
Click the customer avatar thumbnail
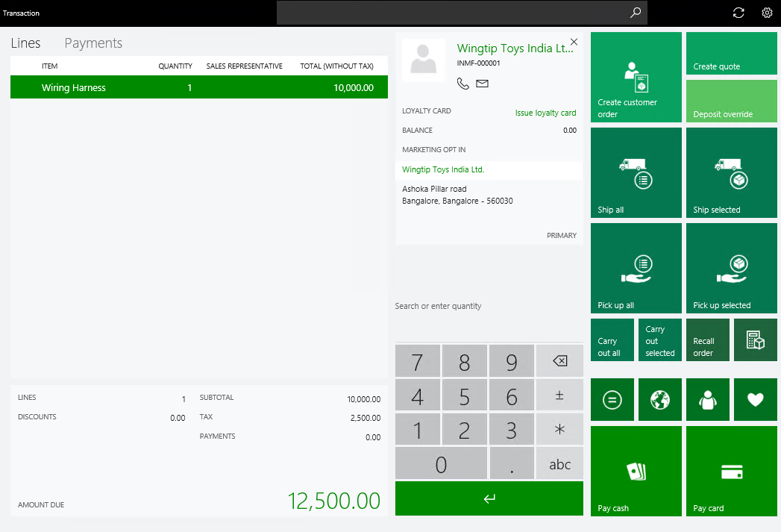pos(424,60)
